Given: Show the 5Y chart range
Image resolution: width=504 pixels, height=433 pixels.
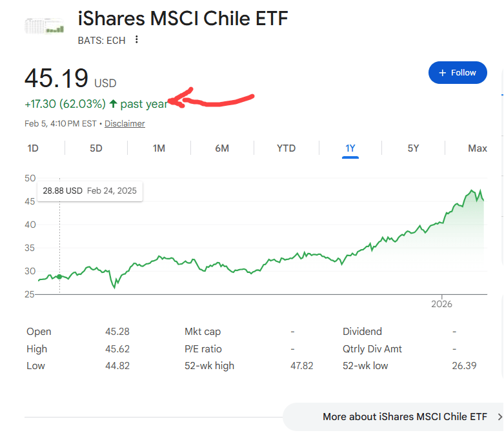Looking at the screenshot, I should coord(413,148).
